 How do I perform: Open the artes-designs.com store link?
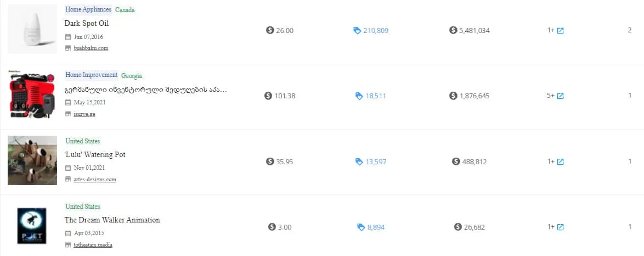click(x=94, y=179)
